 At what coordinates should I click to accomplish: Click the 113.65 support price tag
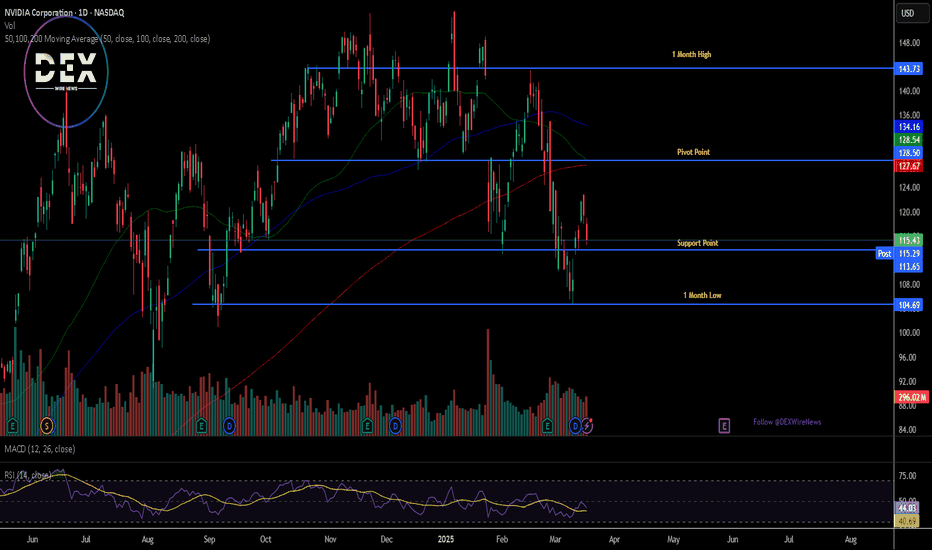click(x=909, y=266)
